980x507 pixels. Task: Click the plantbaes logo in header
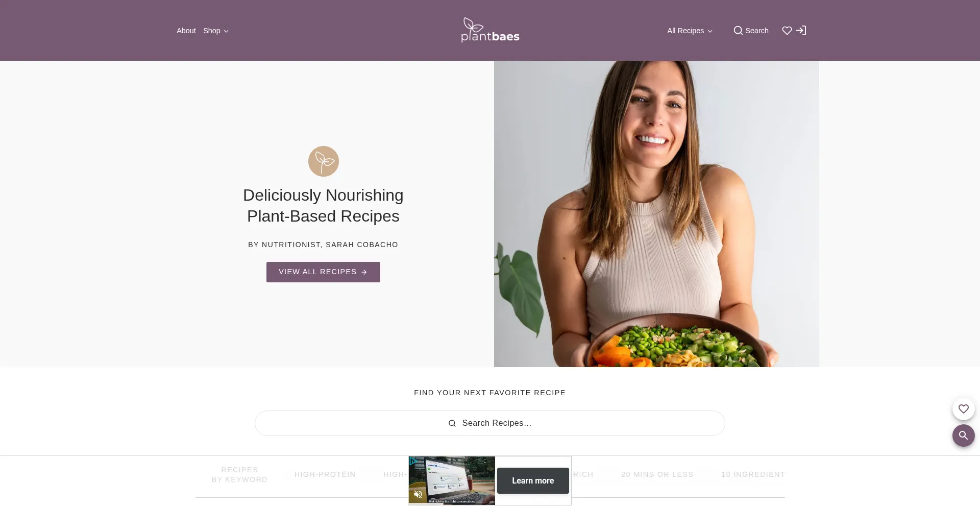(x=490, y=30)
